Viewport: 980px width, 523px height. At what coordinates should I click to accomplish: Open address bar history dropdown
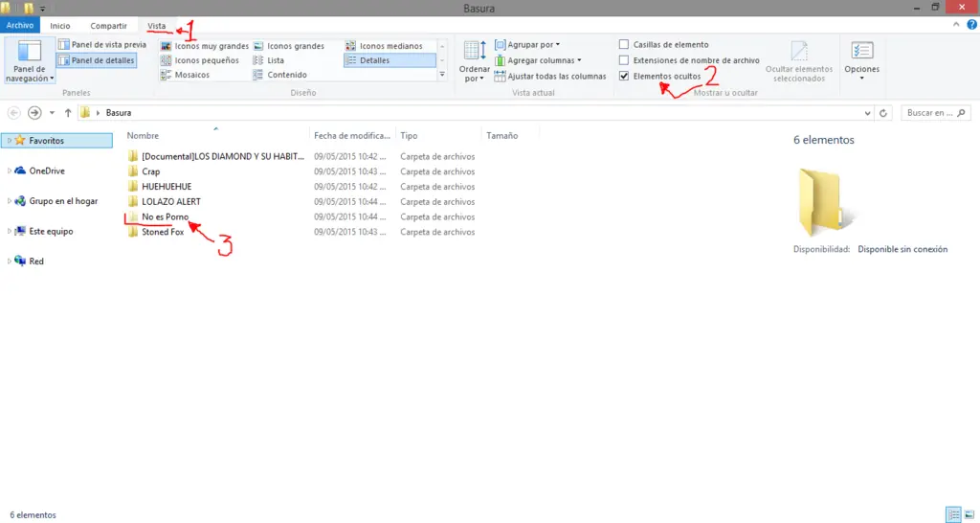[x=867, y=113]
